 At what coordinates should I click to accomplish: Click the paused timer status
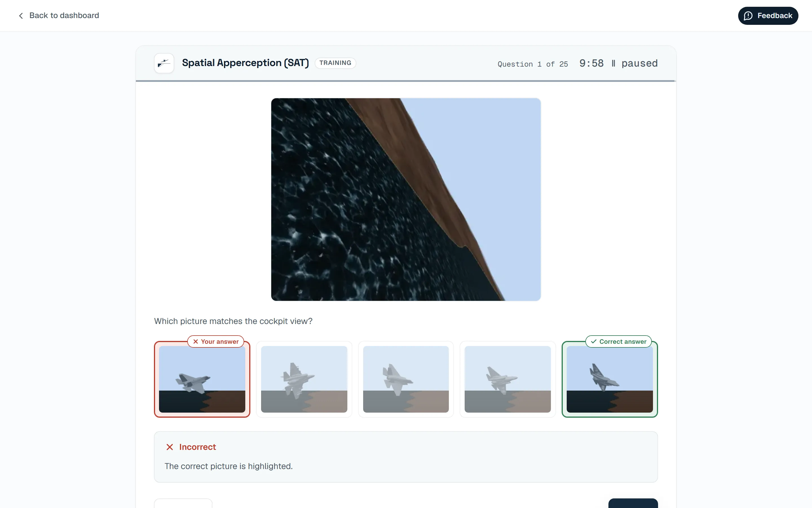(639, 63)
